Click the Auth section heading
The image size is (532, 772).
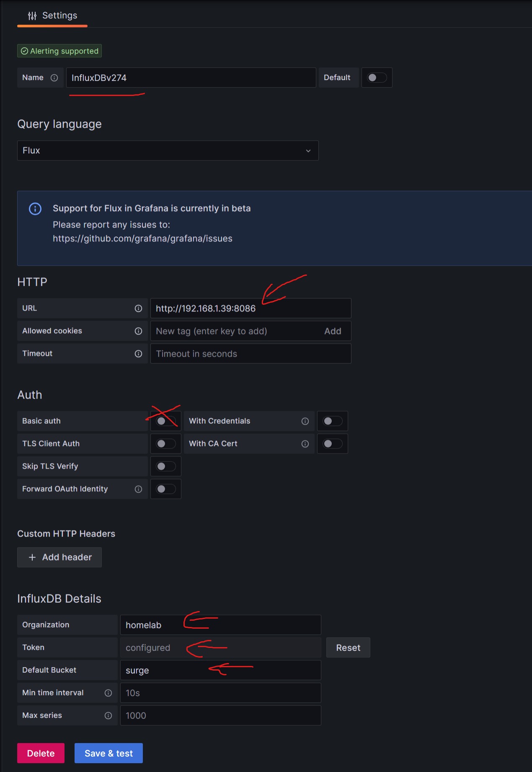pyautogui.click(x=30, y=395)
